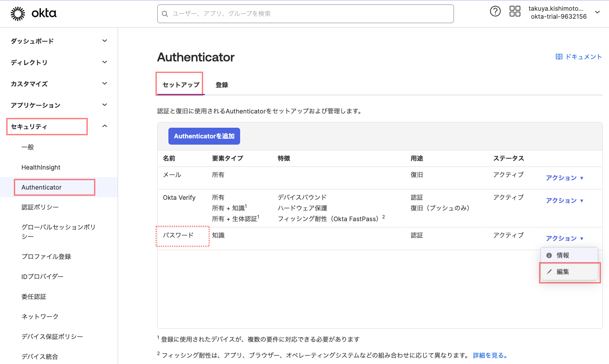Viewport: 609px width, 364px height.
Task: Click the document icon next to ドキュメント
Action: (x=558, y=57)
